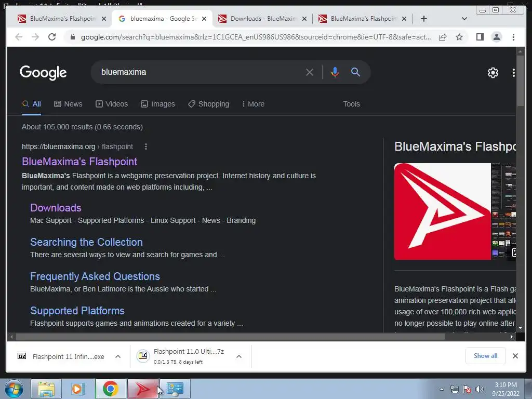The image size is (532, 399).
Task: Open Chrome's three-dot menu
Action: (x=513, y=37)
